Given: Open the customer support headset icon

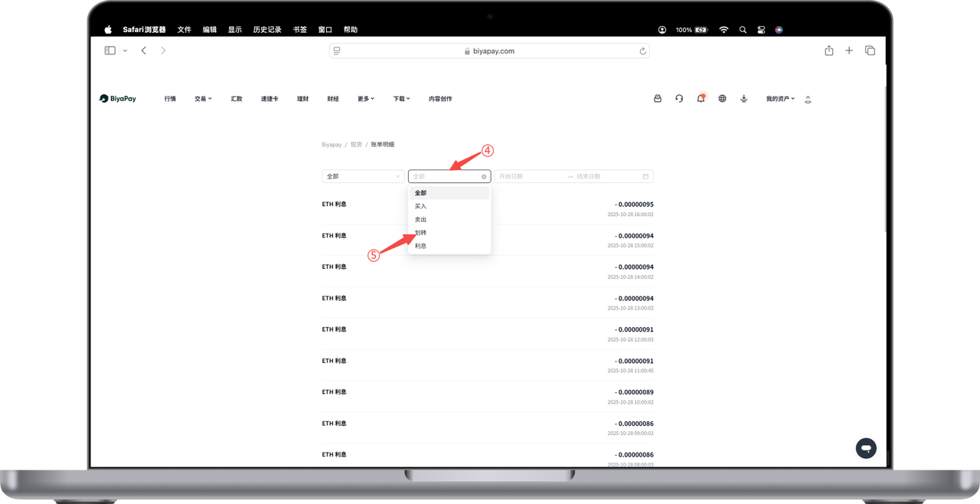Looking at the screenshot, I should pyautogui.click(x=679, y=99).
